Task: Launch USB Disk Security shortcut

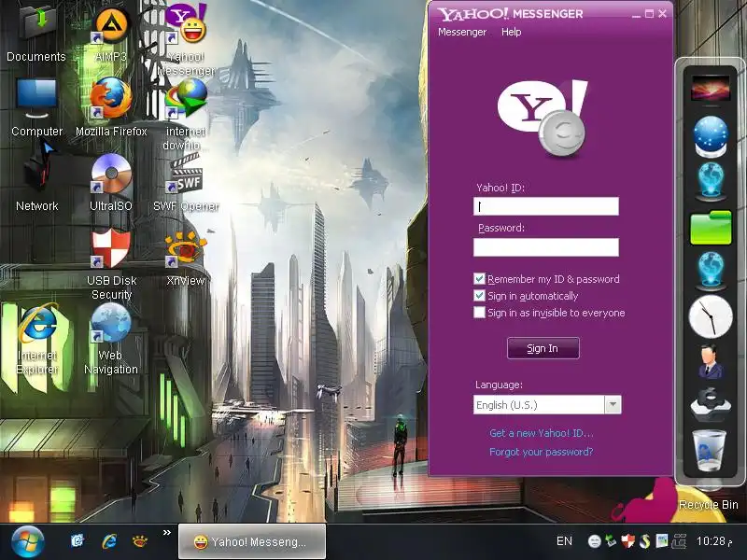Action: (x=111, y=248)
